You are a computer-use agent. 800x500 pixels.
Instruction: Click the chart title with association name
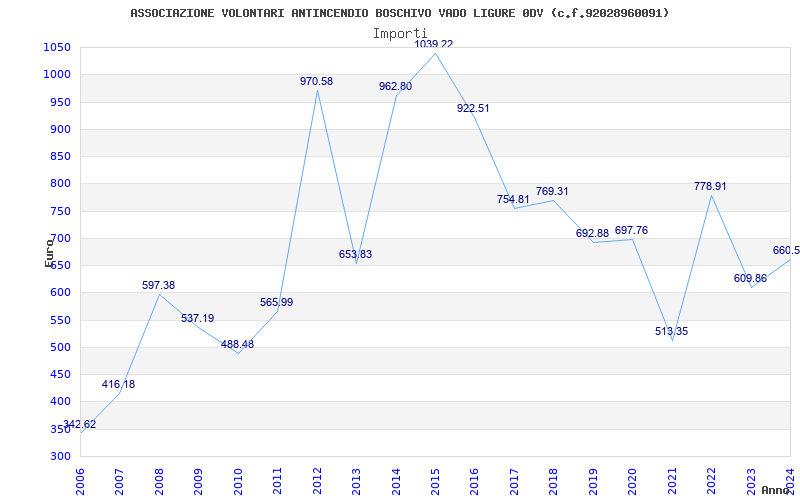[399, 13]
